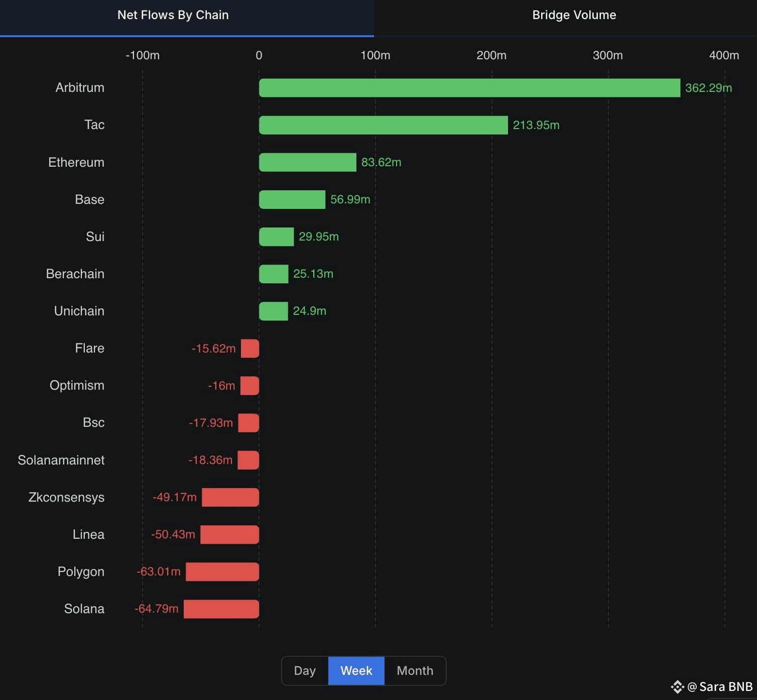Click the Optimism red outflow bar
This screenshot has height=700, width=757.
[249, 386]
